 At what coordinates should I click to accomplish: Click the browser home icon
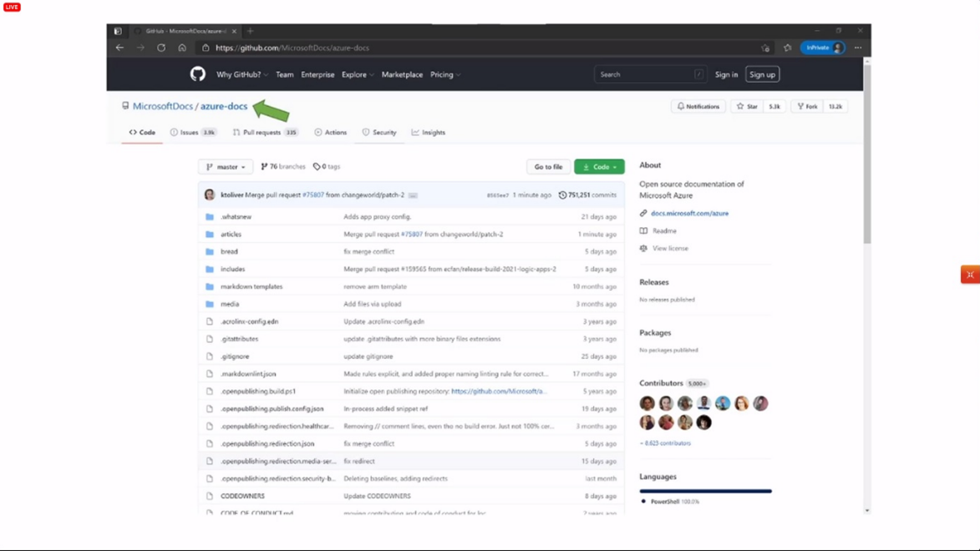tap(182, 48)
